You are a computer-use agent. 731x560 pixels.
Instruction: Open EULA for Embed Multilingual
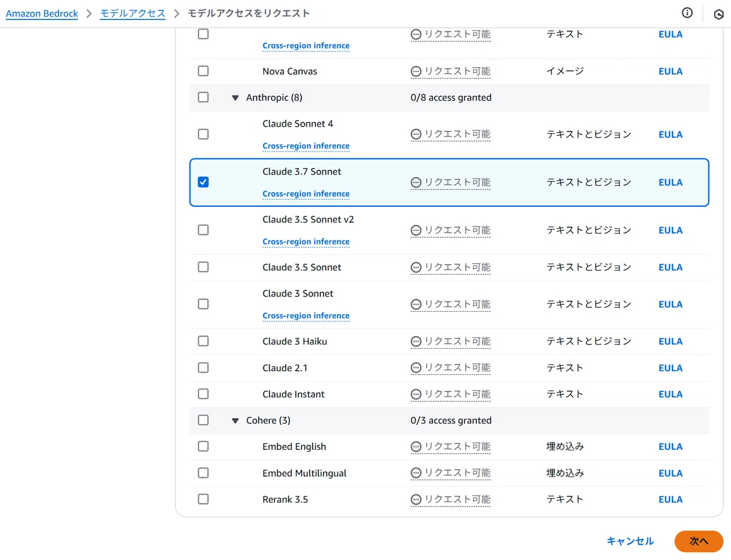[x=671, y=474]
